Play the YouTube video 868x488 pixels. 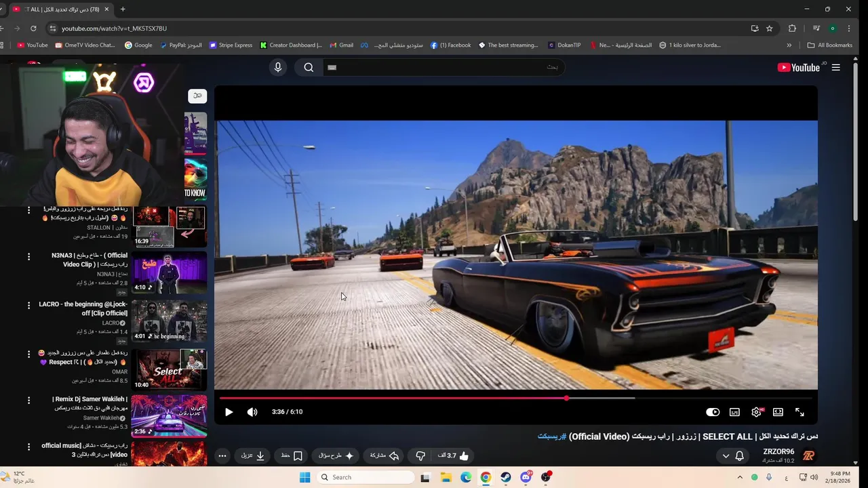pos(229,412)
